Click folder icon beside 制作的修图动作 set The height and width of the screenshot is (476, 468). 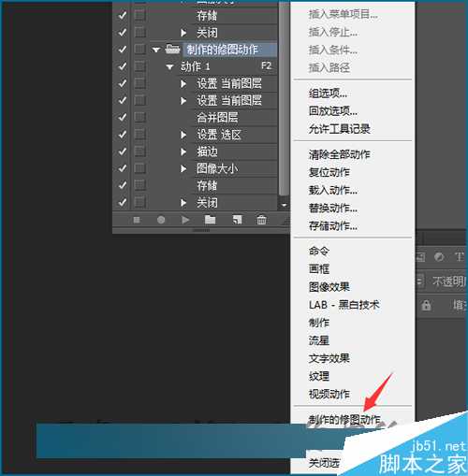172,49
